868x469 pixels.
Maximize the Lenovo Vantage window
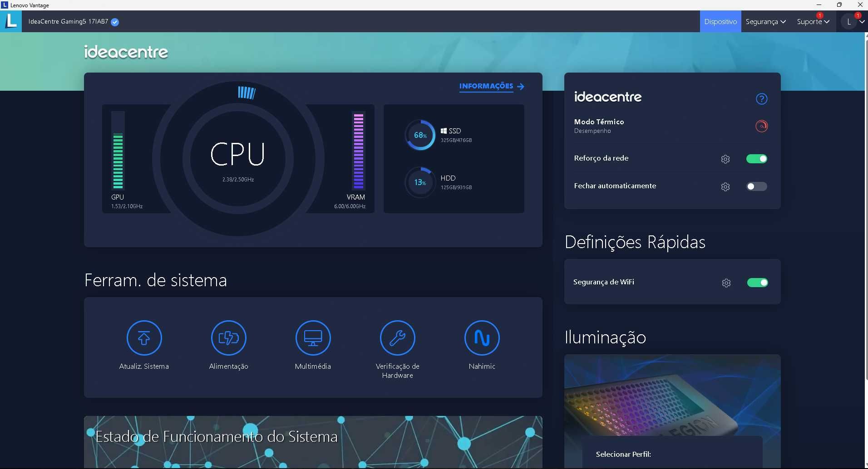(x=839, y=5)
